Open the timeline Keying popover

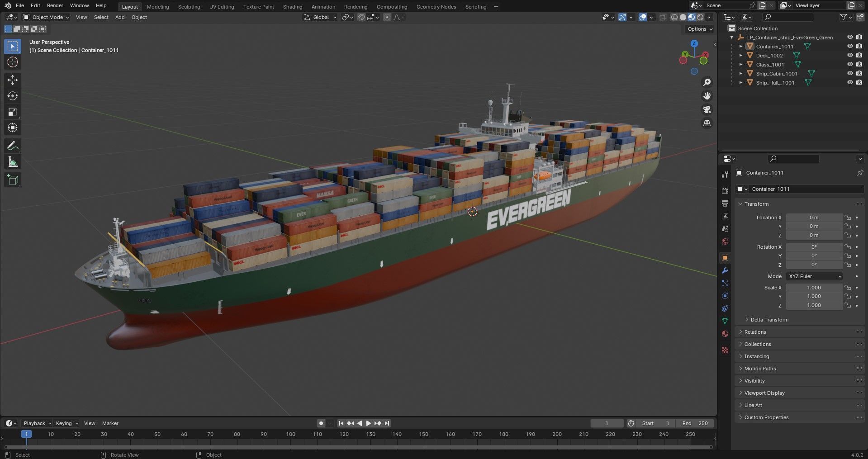pyautogui.click(x=67, y=423)
